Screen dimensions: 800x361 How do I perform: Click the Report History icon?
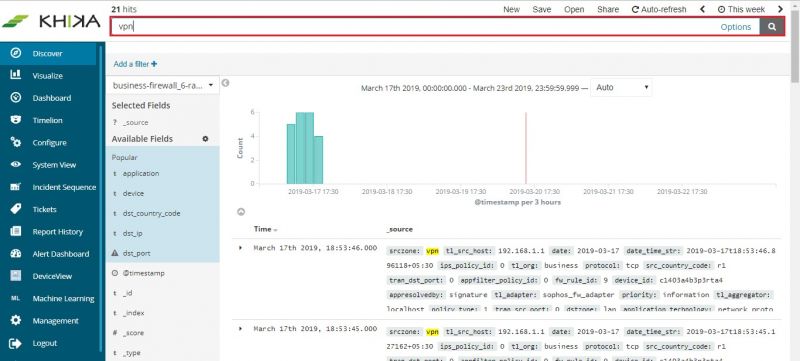pos(16,231)
